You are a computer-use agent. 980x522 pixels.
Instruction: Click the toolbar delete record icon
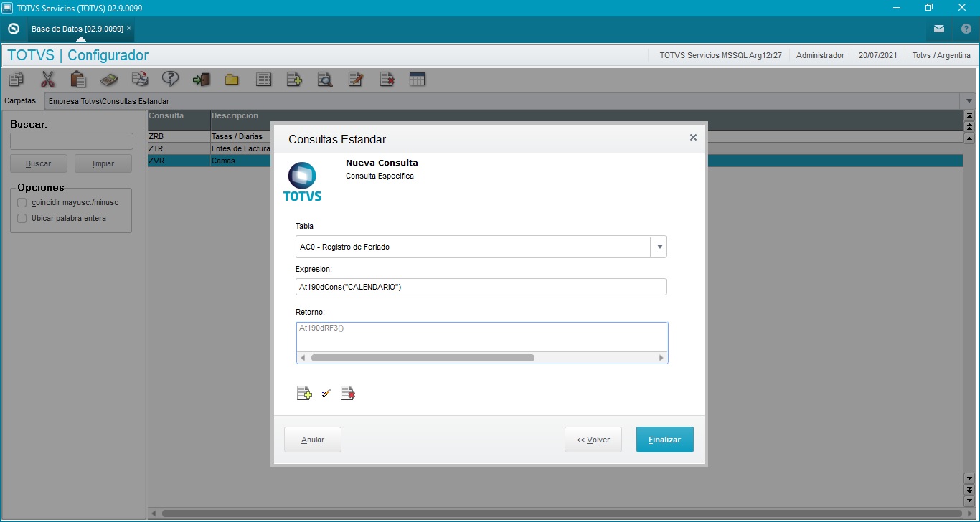pos(387,80)
